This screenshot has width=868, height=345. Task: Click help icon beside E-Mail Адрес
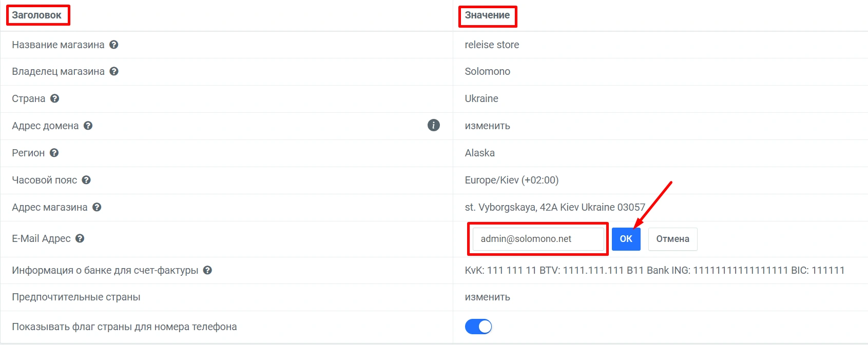tap(80, 238)
